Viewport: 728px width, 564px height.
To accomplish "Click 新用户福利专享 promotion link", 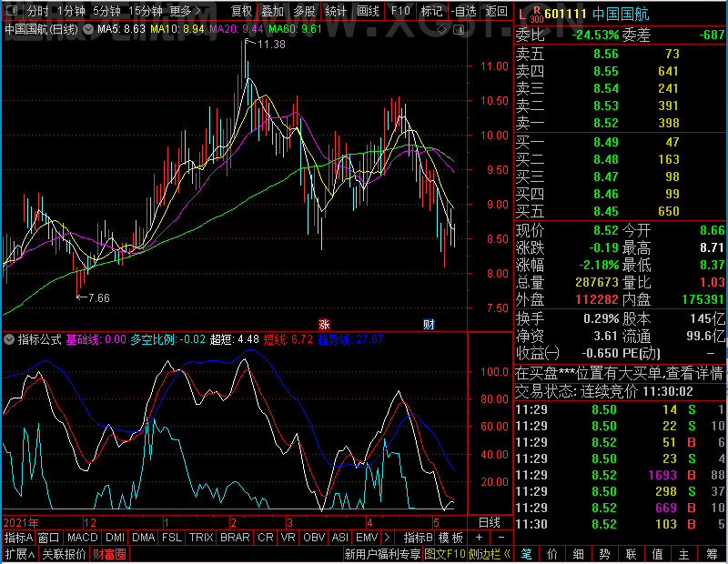I will click(382, 554).
